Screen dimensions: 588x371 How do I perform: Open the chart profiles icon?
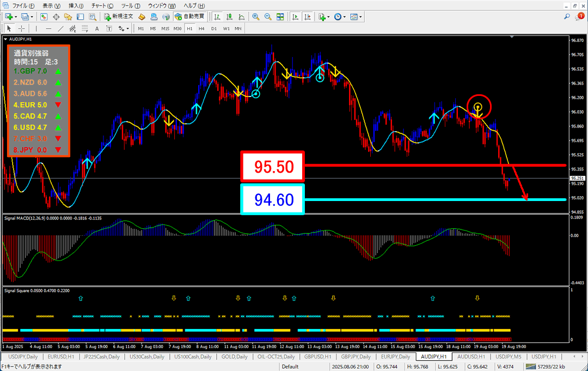24,17
